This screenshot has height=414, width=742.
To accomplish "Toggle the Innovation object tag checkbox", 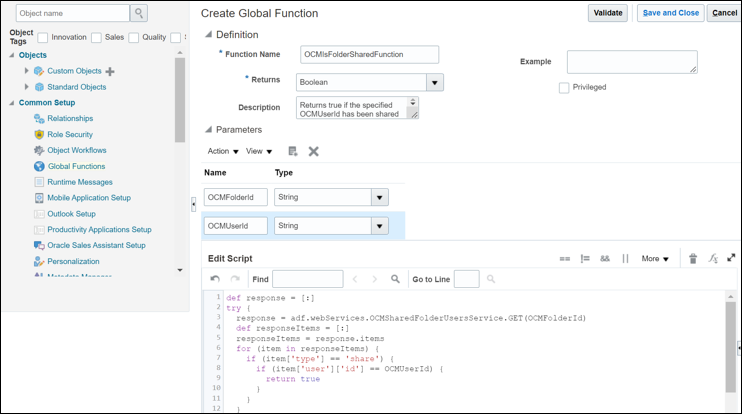I will [43, 37].
